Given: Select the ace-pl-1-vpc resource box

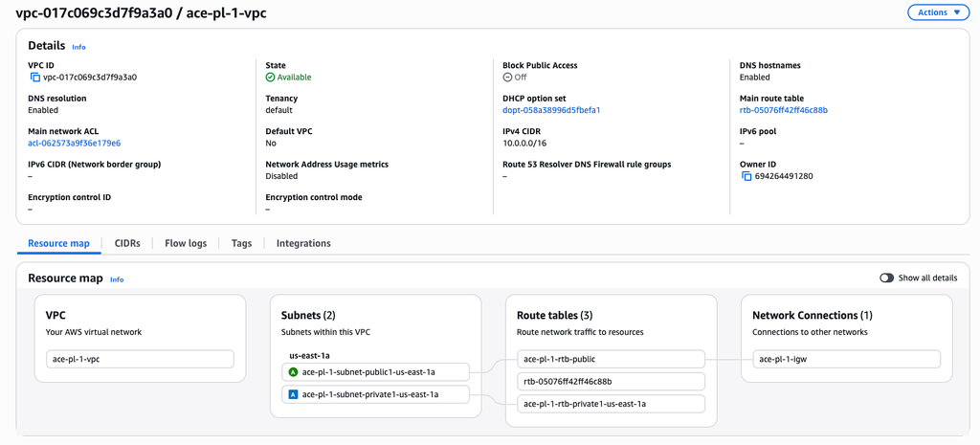Looking at the screenshot, I should pyautogui.click(x=140, y=360).
